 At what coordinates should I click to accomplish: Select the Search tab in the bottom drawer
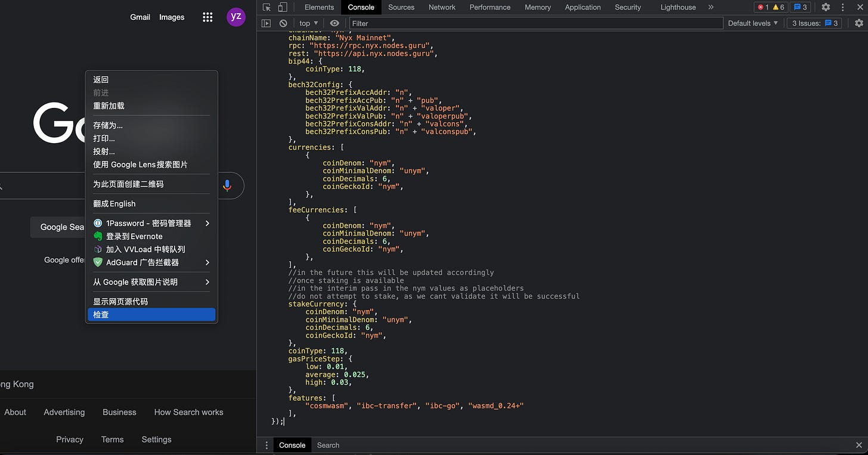328,445
